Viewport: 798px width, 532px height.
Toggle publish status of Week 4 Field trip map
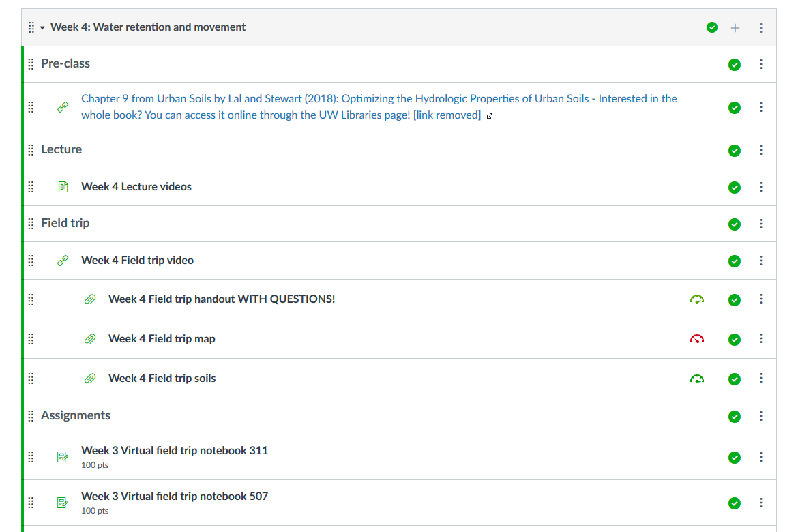734,340
